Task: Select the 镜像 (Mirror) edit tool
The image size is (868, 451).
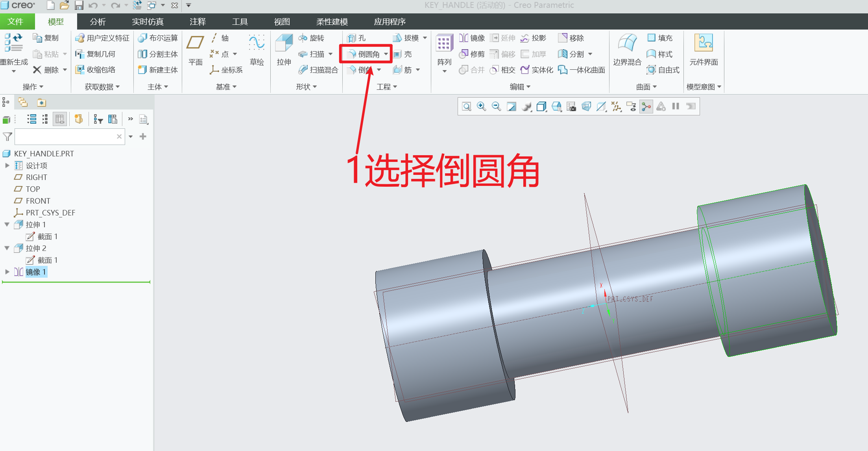Action: [472, 38]
